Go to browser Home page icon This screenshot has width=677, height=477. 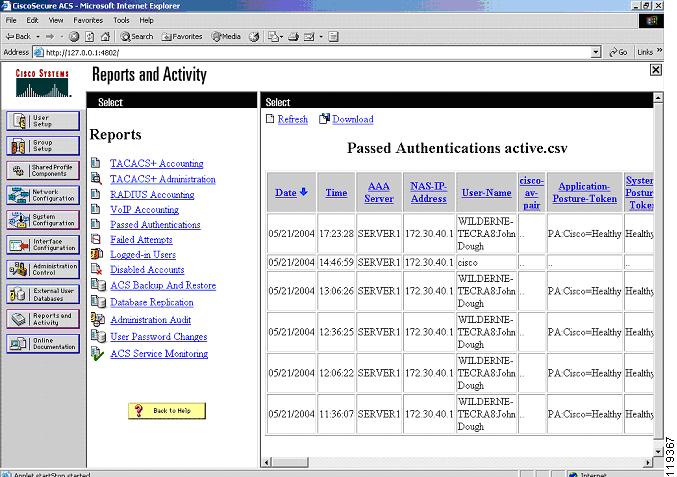(x=105, y=37)
